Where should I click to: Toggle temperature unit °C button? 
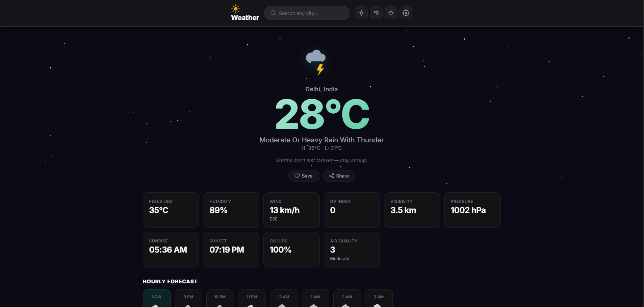pos(376,13)
